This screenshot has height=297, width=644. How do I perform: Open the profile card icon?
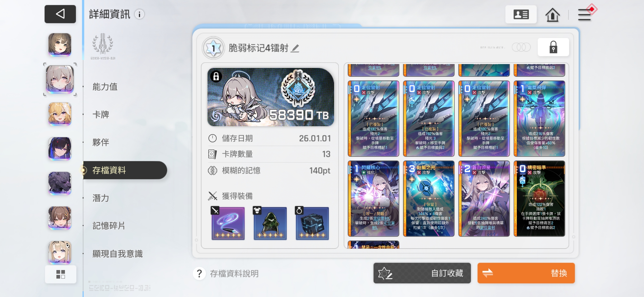coord(521,14)
